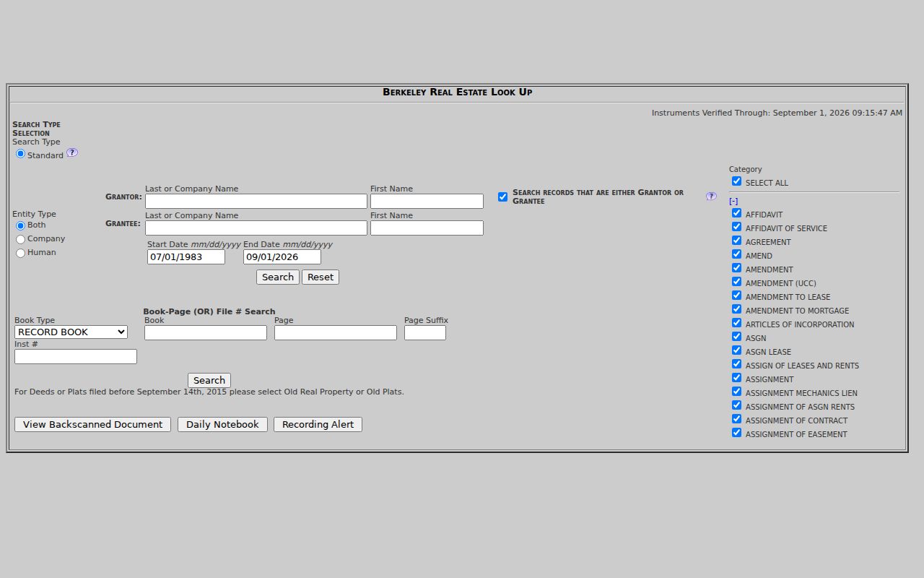Select the Both entity type
This screenshot has height=578, width=924.
click(x=20, y=225)
